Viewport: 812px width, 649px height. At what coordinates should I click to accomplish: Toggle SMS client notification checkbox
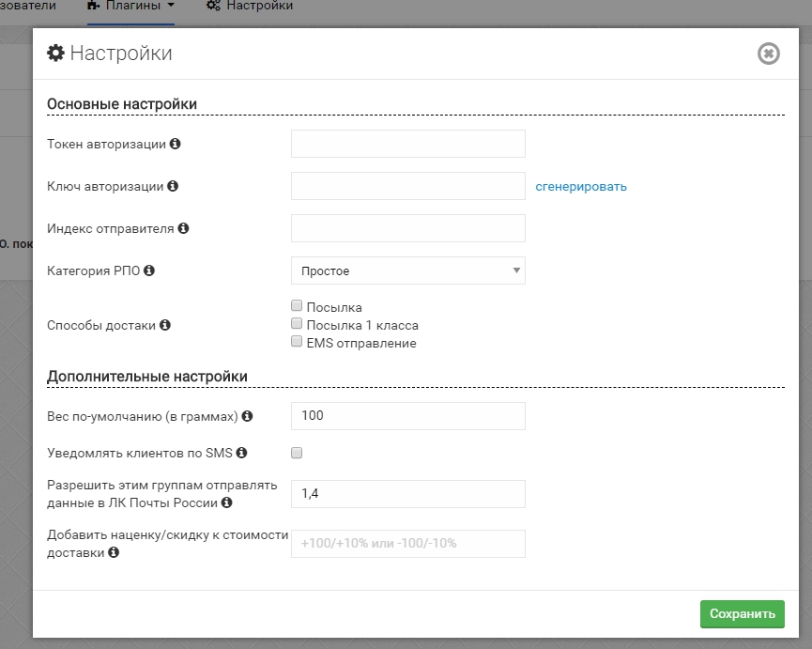point(297,453)
